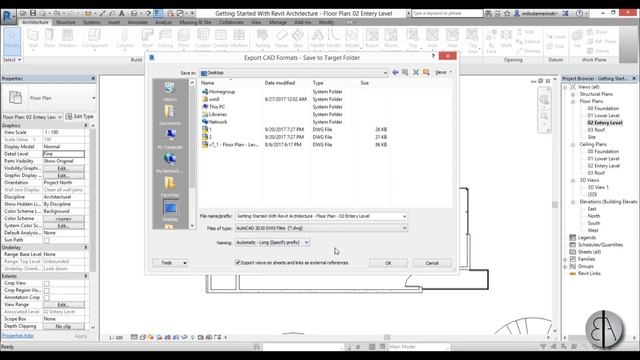Click the drawing area horizontal scrollbar
Screen dimensions: 640x360
[x=387, y=338]
